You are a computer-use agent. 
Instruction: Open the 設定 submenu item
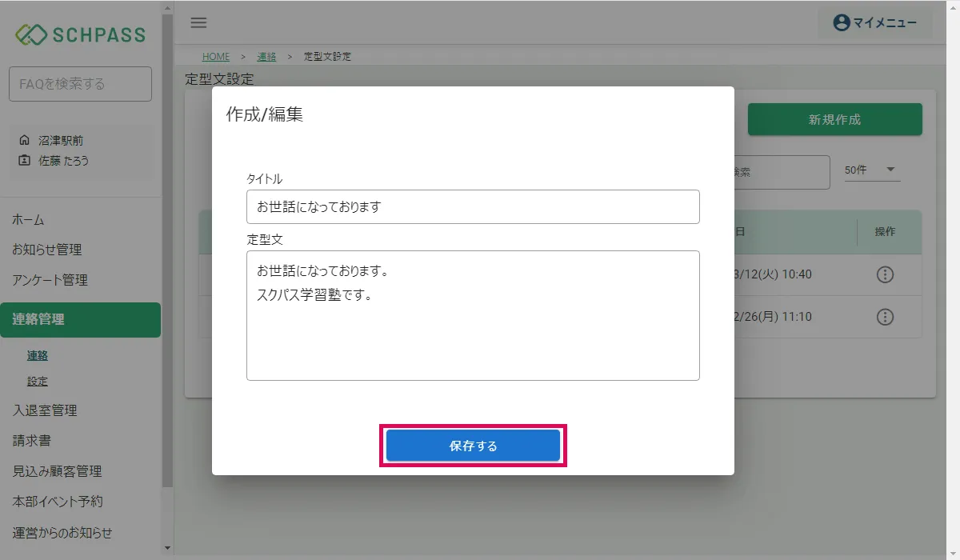(38, 382)
